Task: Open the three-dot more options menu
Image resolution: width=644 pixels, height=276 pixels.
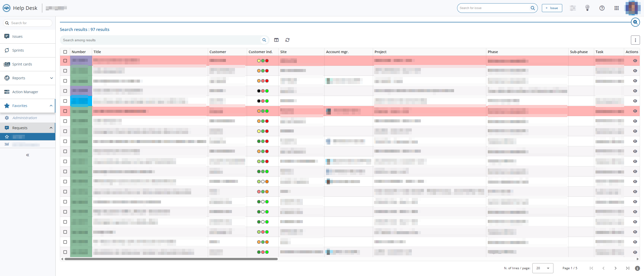Action: point(635,40)
